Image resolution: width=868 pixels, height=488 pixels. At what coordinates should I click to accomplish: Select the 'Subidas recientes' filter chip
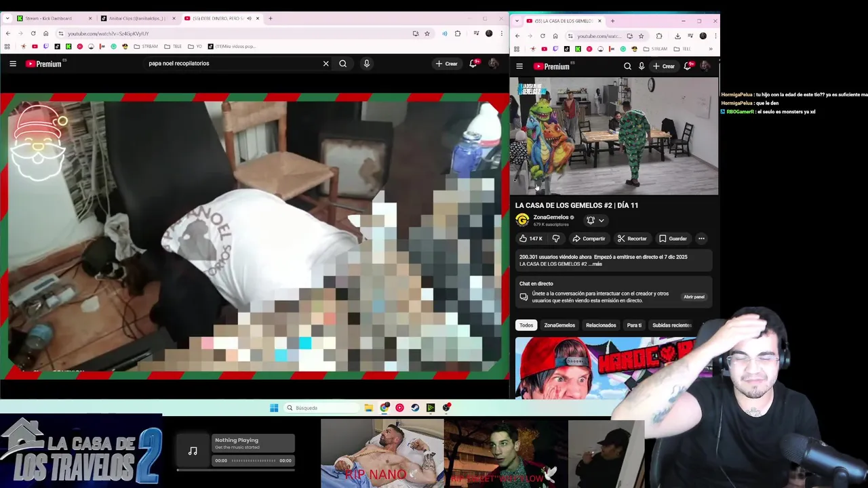[x=671, y=325]
